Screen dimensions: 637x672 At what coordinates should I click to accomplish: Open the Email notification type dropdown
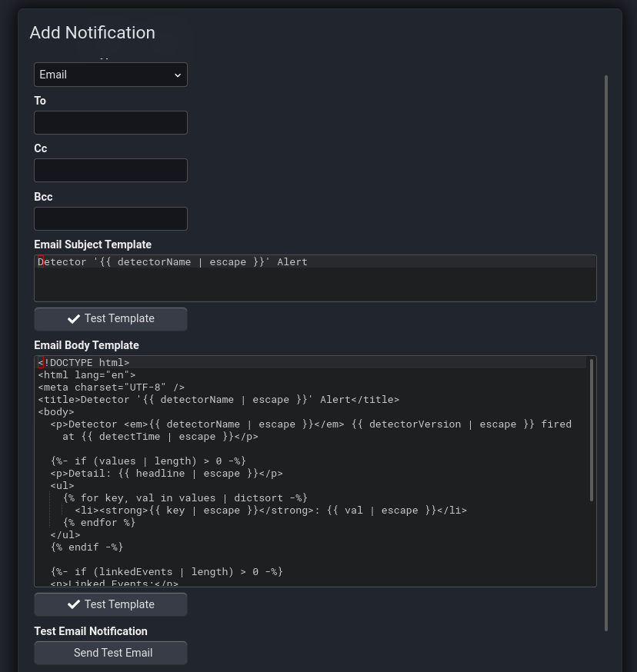pyautogui.click(x=110, y=75)
